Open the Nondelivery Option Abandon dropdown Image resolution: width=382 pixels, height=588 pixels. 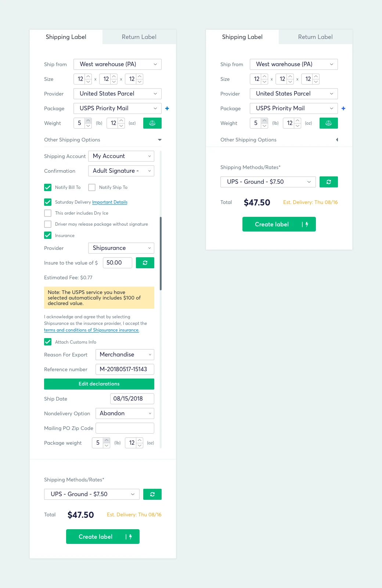[x=125, y=413]
